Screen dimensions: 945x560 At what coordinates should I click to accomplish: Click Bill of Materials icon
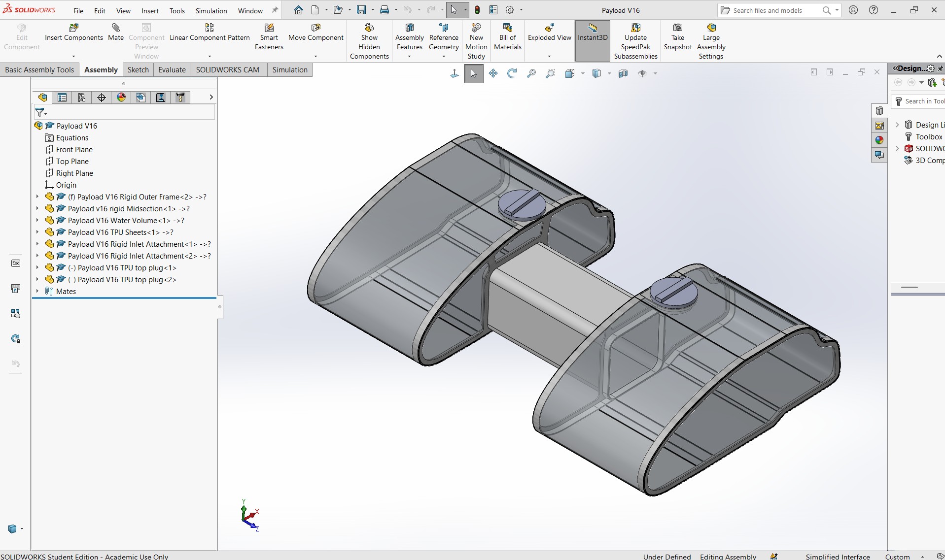tap(508, 28)
